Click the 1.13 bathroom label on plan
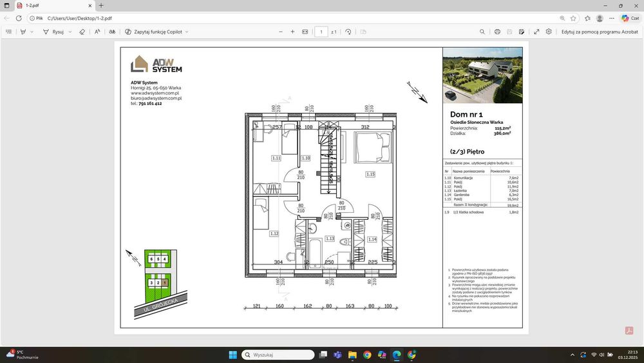Screen dimensions: 644x363 pyautogui.click(x=330, y=239)
